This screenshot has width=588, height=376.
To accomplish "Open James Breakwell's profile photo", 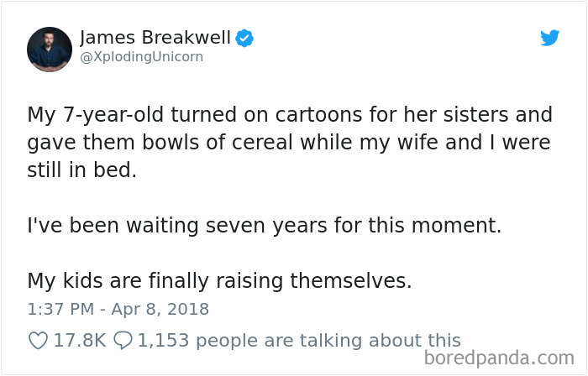I will click(x=50, y=49).
